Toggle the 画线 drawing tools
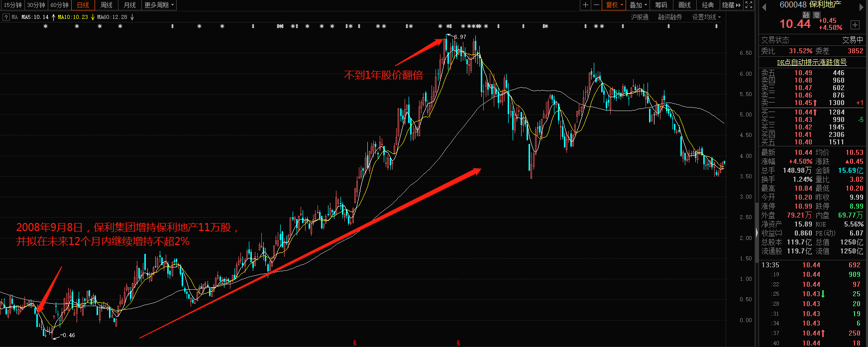This screenshot has width=868, height=347. tap(684, 5)
